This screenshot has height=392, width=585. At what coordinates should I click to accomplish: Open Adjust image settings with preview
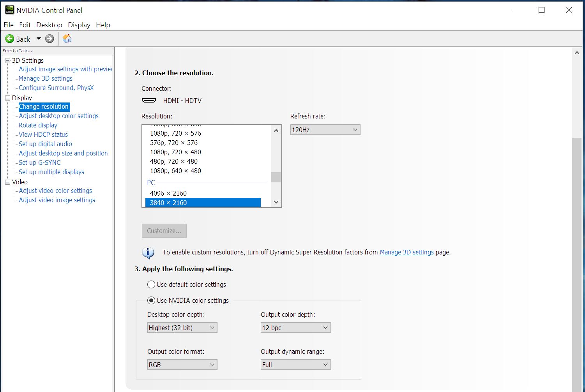65,69
